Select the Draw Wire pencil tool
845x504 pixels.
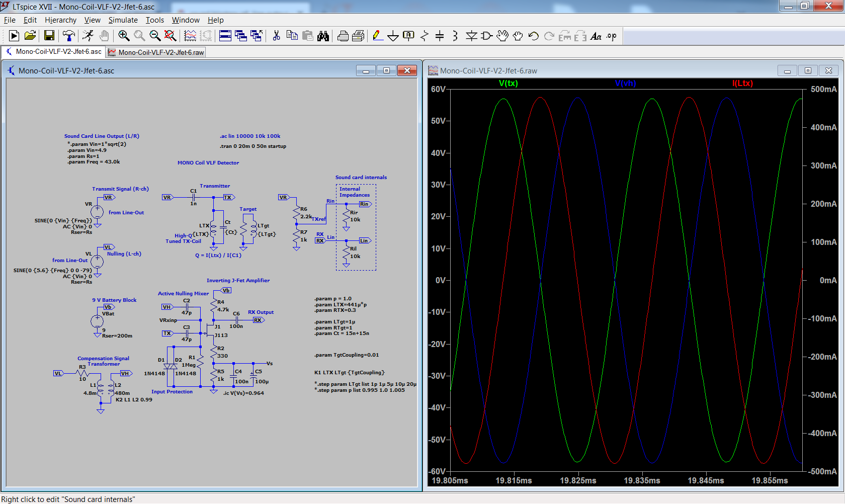tap(378, 36)
